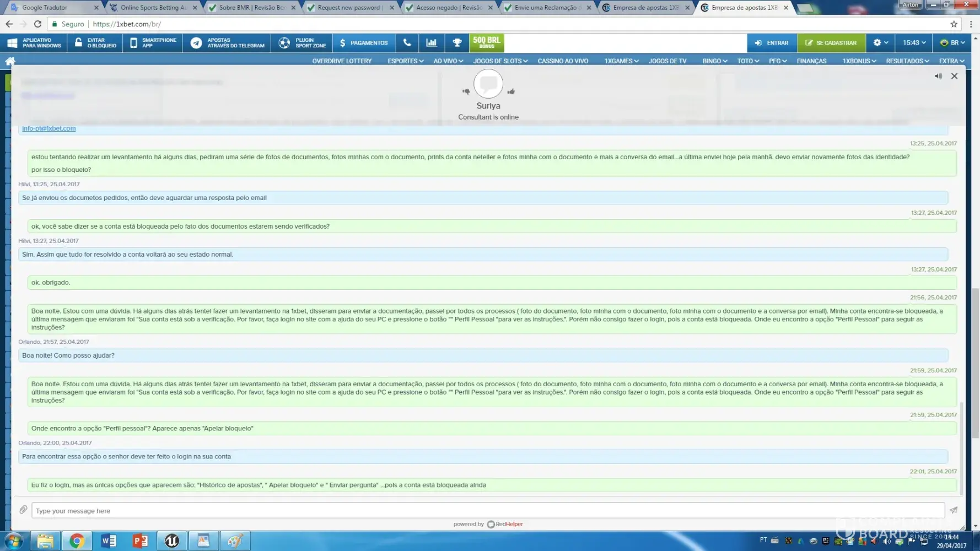
Task: Close the live chat window
Action: (x=954, y=76)
